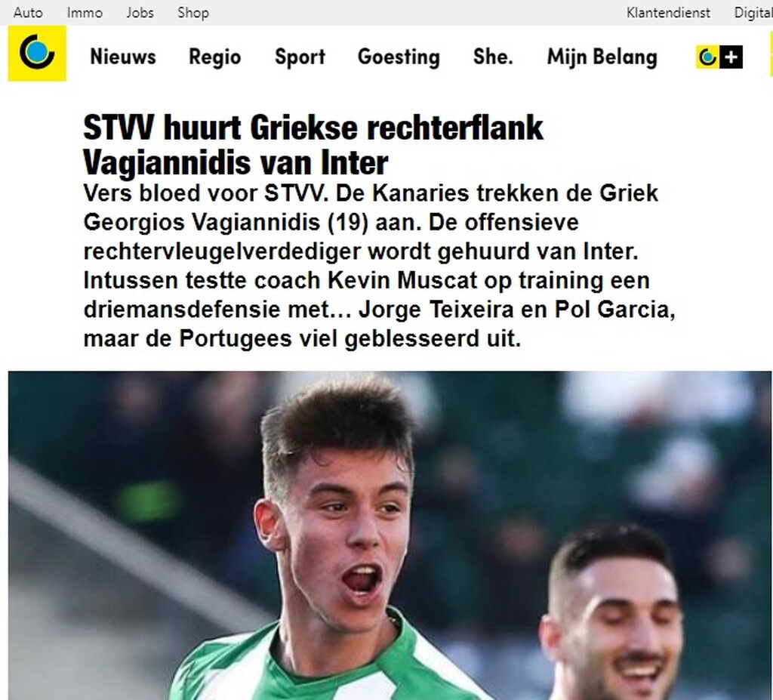
Task: Open the Digital link in the top bar
Action: tap(753, 13)
